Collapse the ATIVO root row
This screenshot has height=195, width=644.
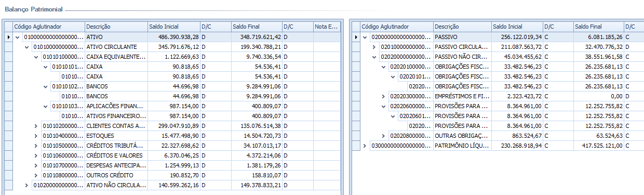(18, 37)
